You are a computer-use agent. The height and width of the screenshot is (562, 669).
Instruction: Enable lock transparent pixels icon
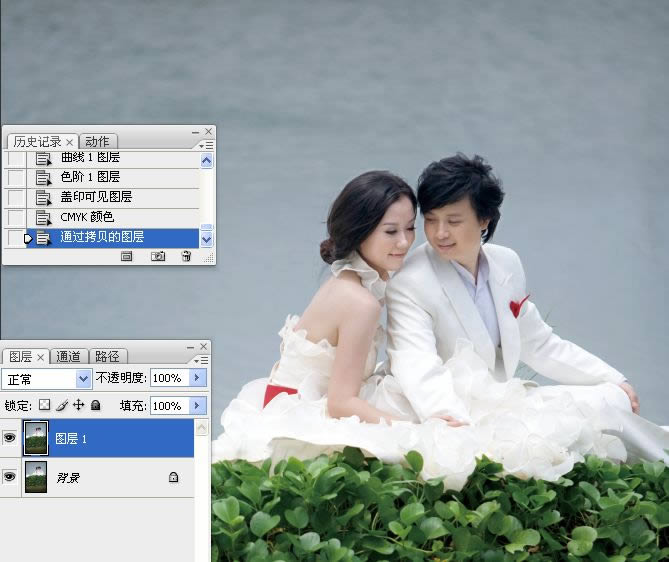(x=43, y=406)
